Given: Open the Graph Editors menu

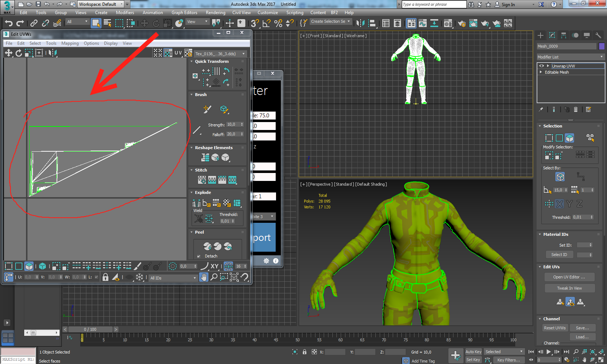Looking at the screenshot, I should 184,13.
